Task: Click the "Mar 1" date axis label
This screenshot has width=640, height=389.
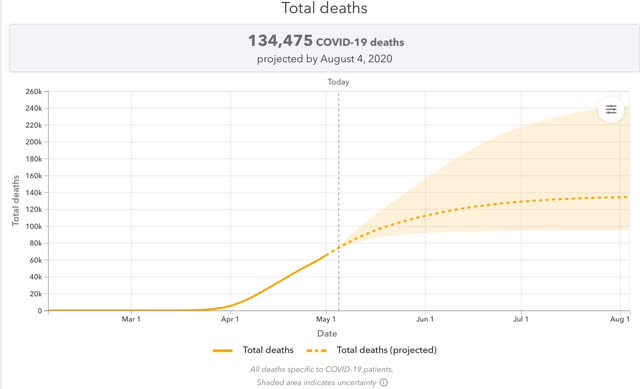Action: [x=131, y=319]
